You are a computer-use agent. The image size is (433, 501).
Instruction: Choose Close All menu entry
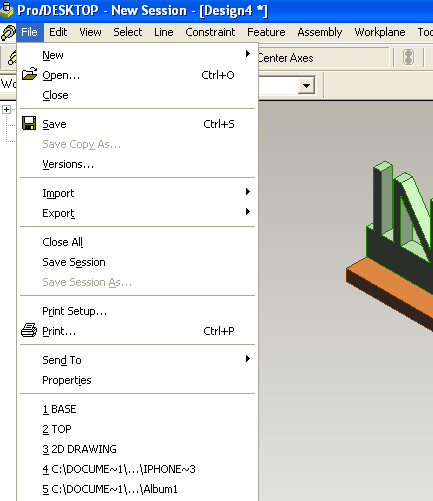click(137, 242)
